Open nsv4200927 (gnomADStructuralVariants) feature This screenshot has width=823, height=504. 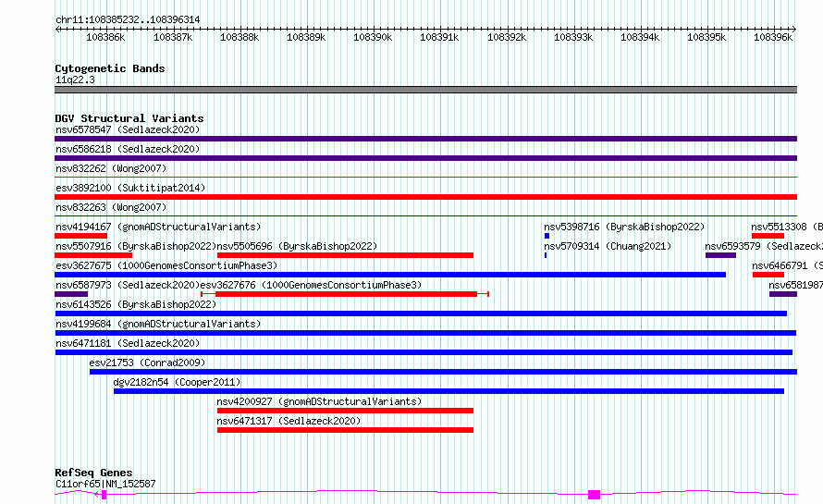[345, 411]
